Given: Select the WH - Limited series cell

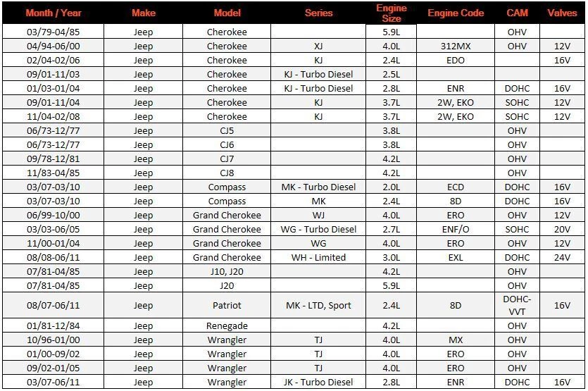Looking at the screenshot, I should (x=318, y=257).
